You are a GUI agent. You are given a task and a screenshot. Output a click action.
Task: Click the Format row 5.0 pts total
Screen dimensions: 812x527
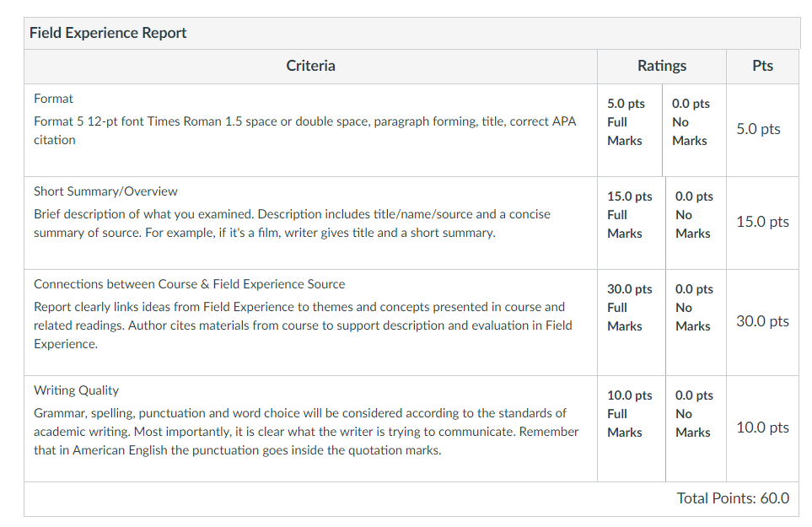[x=758, y=129]
